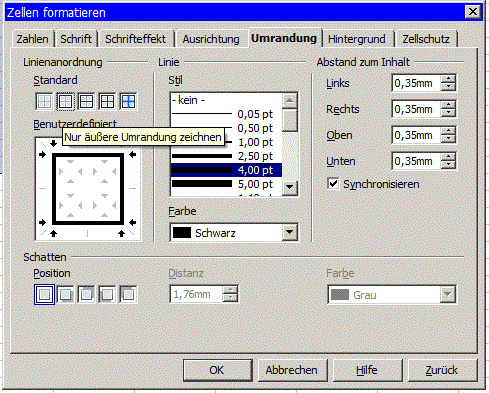
Task: Close the Zellen formatieren dialog
Action: point(472,12)
